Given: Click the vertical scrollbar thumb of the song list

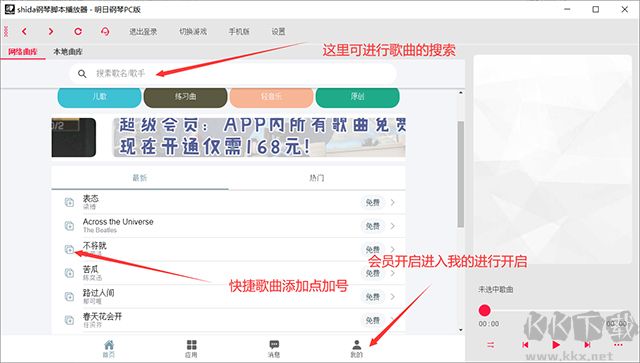Looking at the screenshot, I should click(x=460, y=174).
